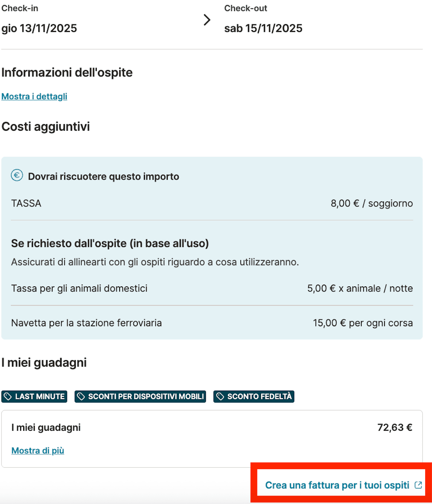Click the euro circle icon
The height and width of the screenshot is (504, 432).
17,176
